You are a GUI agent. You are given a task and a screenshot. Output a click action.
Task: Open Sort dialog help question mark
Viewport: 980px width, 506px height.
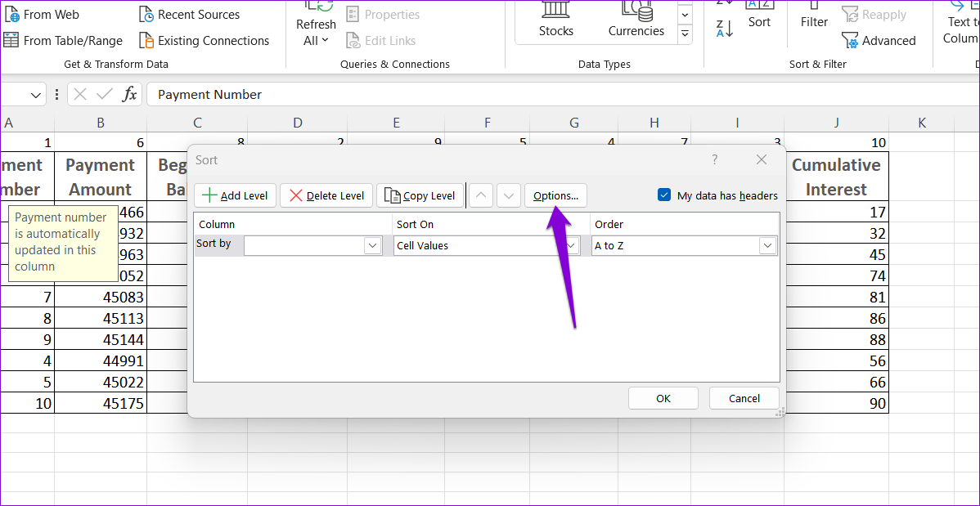(x=714, y=160)
